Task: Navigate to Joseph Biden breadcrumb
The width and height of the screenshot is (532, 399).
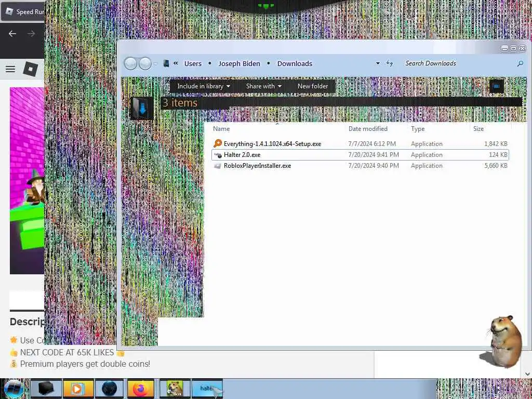Action: [x=239, y=63]
